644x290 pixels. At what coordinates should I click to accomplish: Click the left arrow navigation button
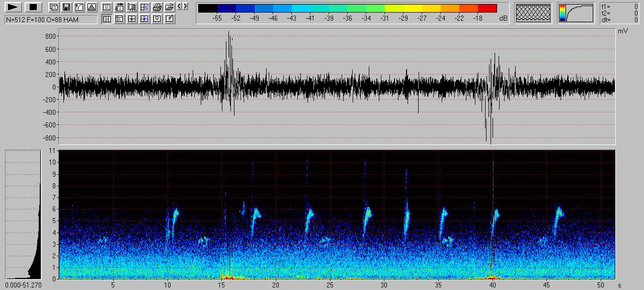(180, 7)
